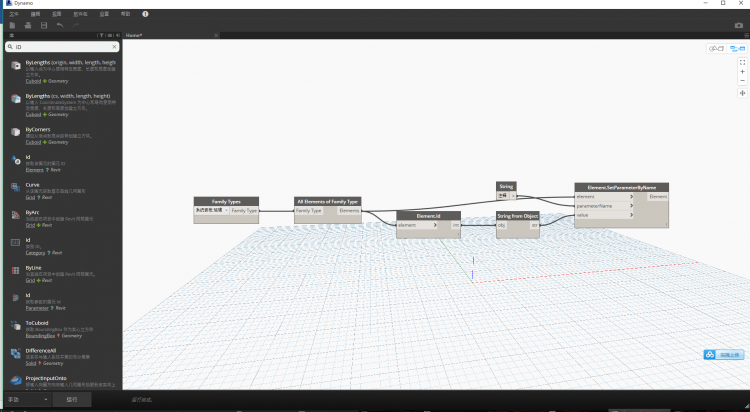Click the String node text input

pos(504,196)
